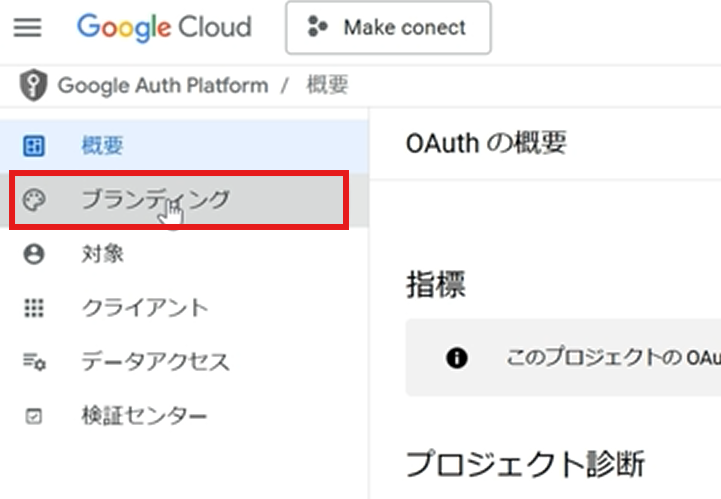This screenshot has height=499, width=721.
Task: Open the Make conect project picker
Action: click(388, 28)
